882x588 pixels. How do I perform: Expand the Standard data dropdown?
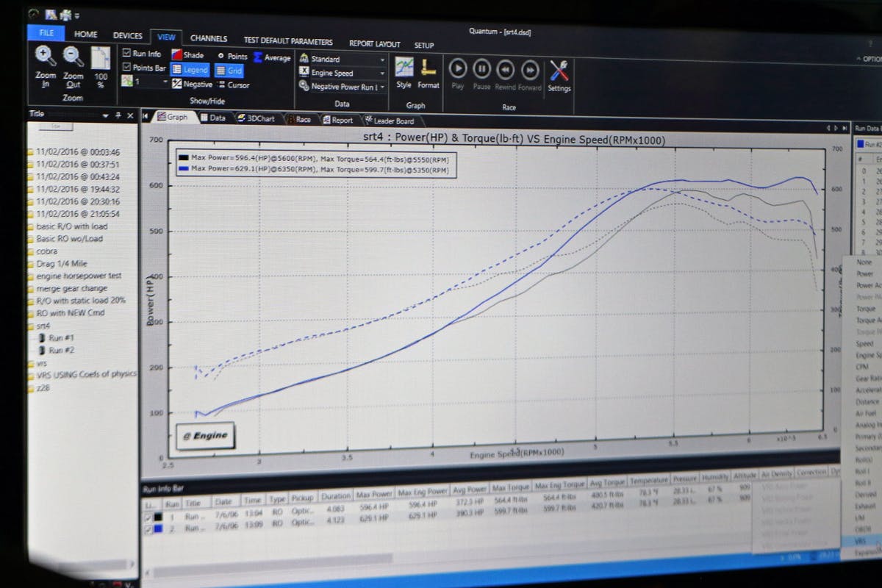(382, 60)
